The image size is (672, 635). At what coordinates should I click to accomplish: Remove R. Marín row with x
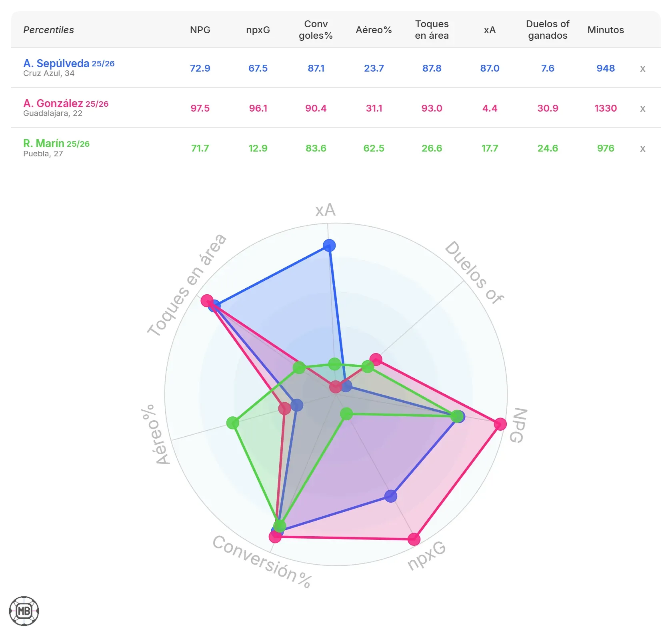(x=642, y=149)
